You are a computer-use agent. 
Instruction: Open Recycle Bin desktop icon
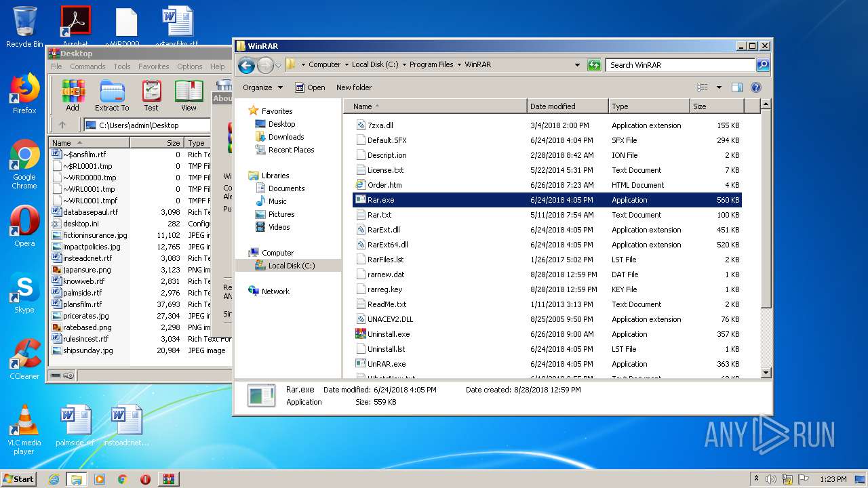24,27
